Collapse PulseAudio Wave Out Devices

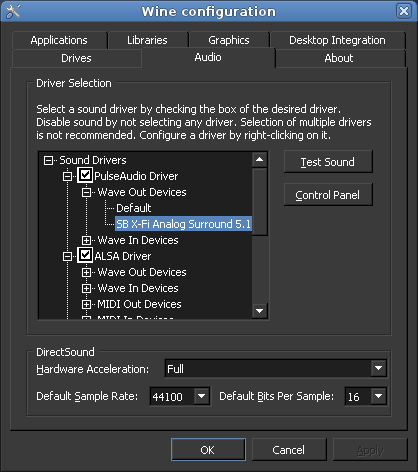[86, 192]
